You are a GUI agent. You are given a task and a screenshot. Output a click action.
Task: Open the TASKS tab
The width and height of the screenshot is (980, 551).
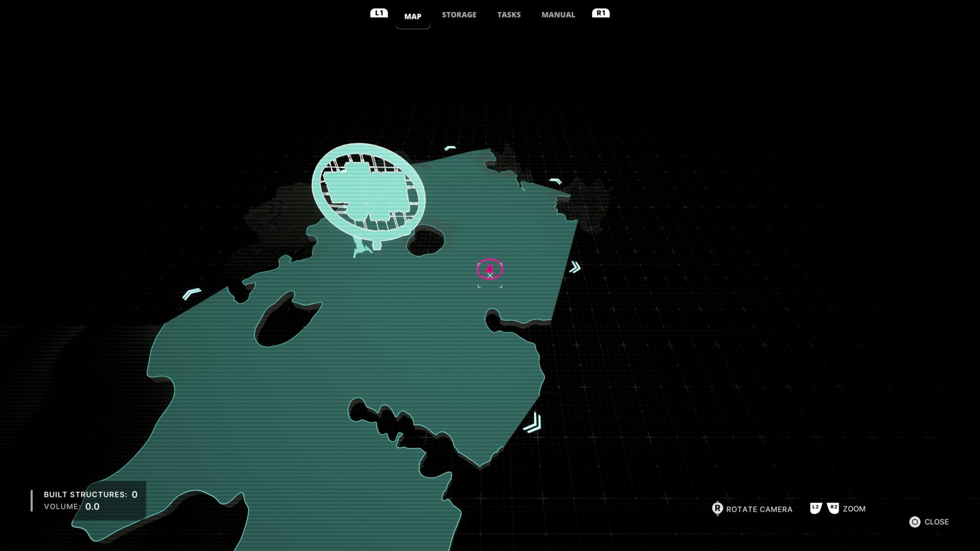point(509,15)
